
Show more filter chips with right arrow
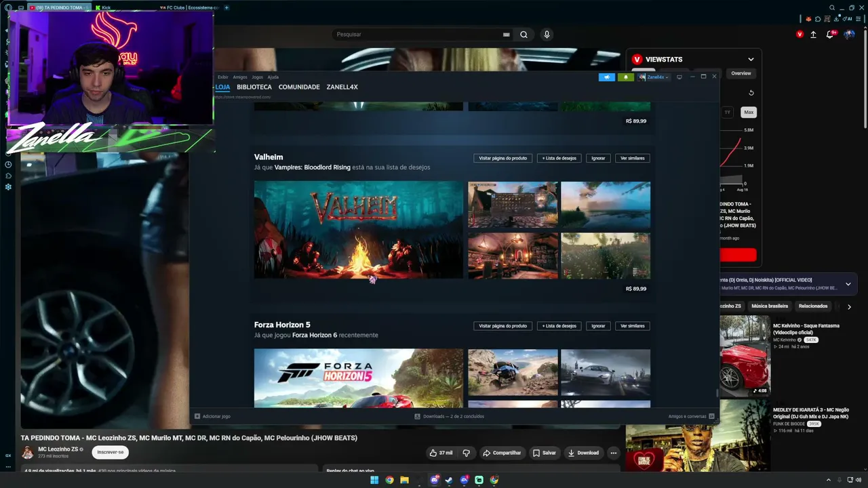(x=849, y=307)
